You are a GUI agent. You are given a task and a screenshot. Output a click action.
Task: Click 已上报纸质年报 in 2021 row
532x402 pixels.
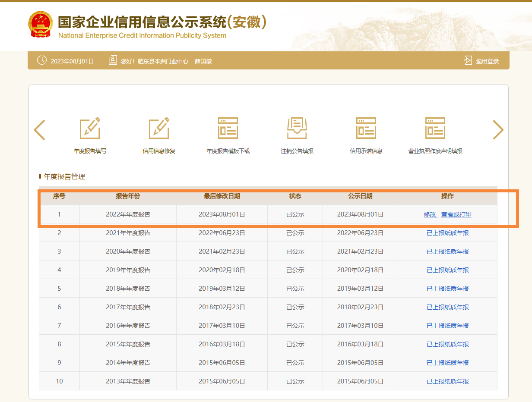coord(448,233)
